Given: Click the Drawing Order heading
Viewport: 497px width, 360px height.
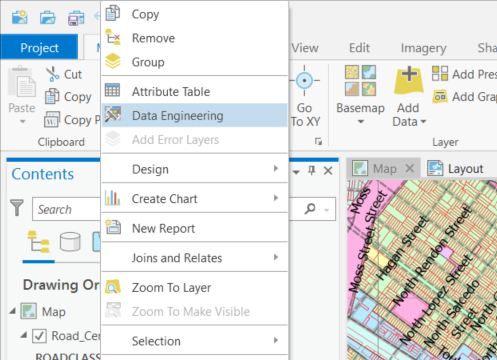Looking at the screenshot, I should click(x=61, y=285).
